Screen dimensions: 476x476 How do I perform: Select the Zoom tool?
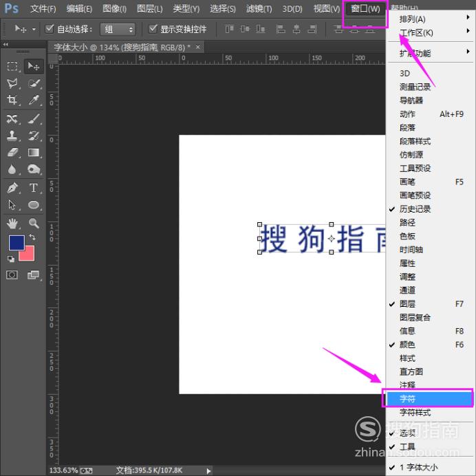tap(34, 224)
